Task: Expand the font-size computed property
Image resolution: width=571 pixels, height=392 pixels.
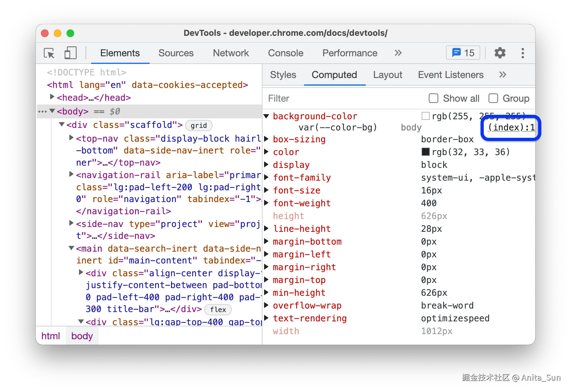Action: pyautogui.click(x=266, y=190)
